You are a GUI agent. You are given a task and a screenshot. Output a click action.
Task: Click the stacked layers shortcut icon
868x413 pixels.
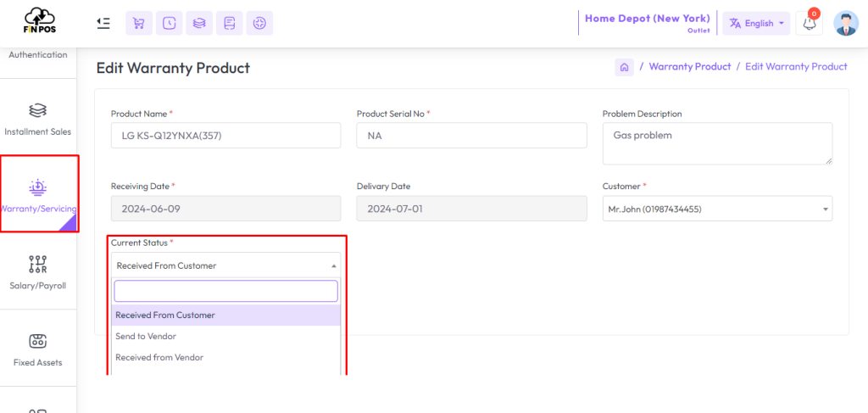tap(199, 23)
